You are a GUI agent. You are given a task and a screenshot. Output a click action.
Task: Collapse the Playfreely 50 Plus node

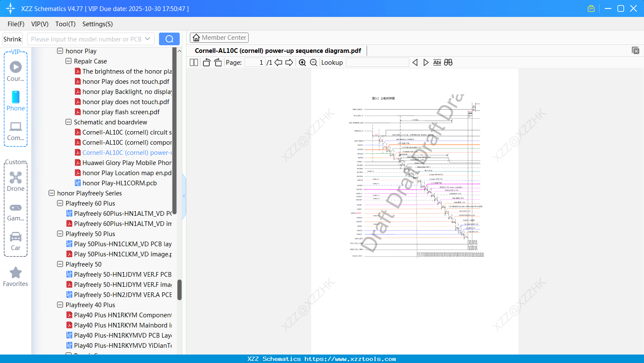click(x=60, y=234)
